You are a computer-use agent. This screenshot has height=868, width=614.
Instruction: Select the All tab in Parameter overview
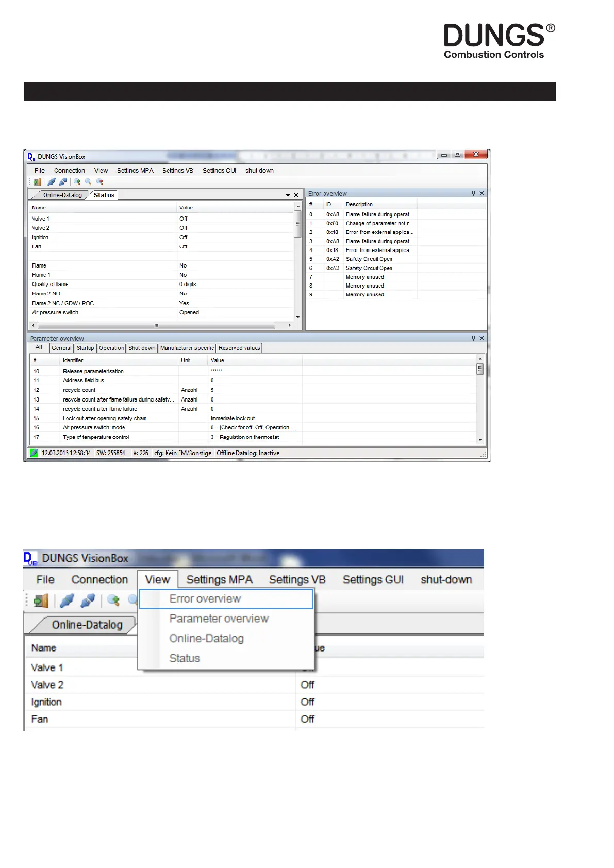tap(39, 347)
